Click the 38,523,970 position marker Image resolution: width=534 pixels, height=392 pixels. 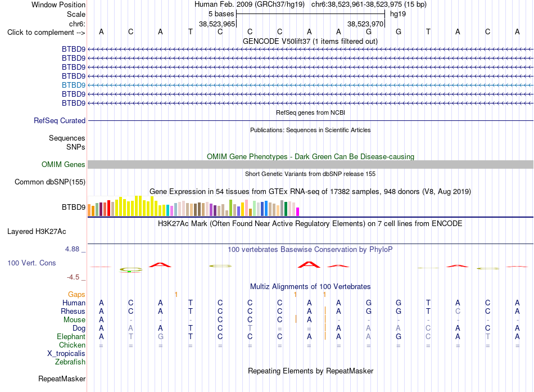tap(365, 24)
